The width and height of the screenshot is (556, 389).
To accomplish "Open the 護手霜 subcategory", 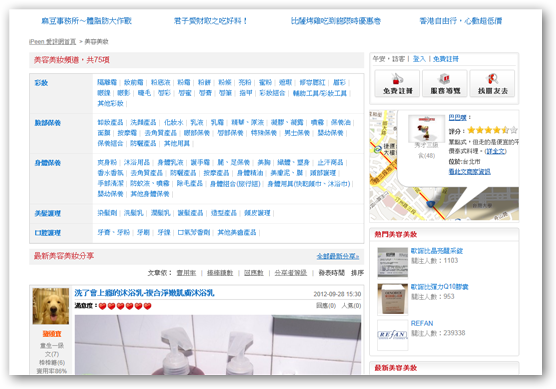I will pos(200,162).
